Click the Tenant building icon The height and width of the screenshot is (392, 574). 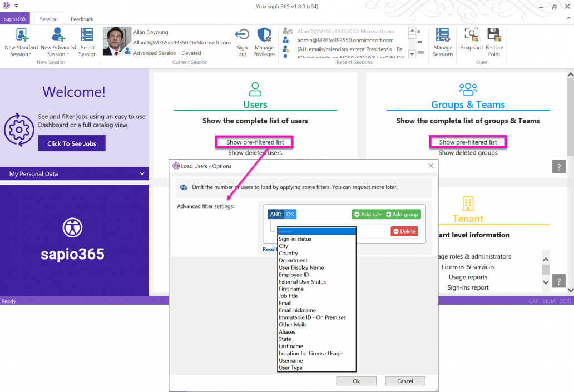point(468,204)
